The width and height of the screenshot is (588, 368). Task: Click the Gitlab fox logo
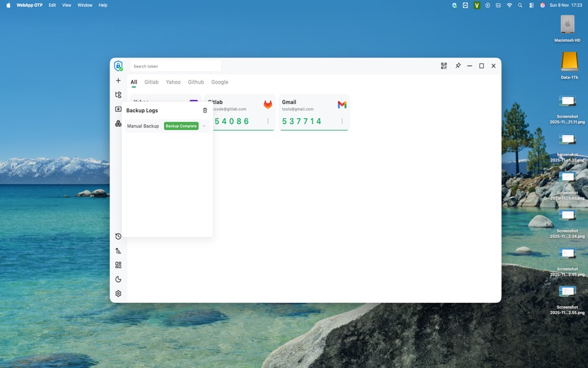coord(268,105)
